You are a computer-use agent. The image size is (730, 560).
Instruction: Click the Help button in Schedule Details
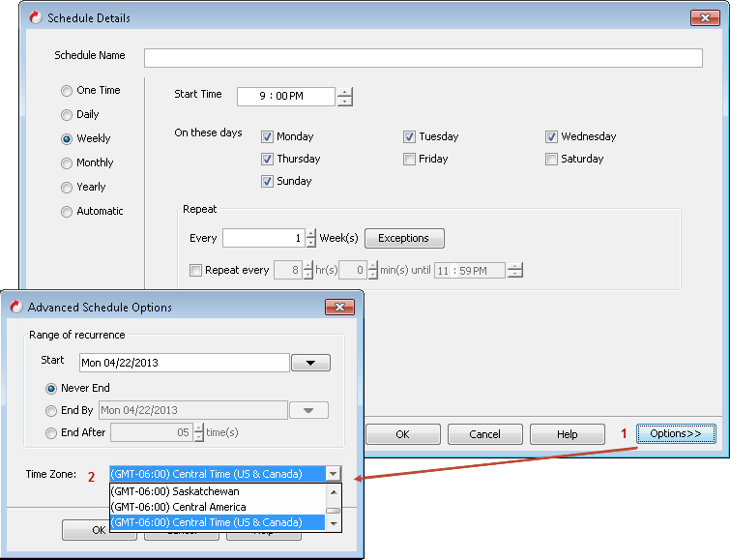point(567,434)
